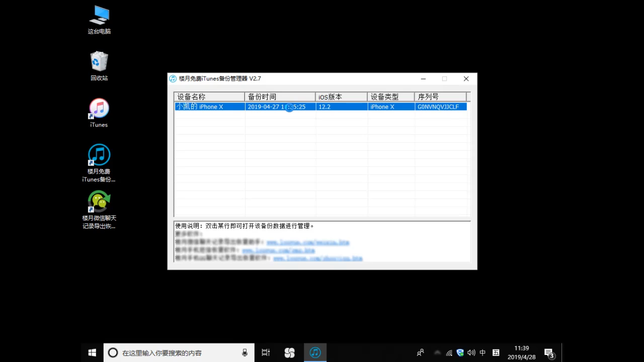Click the iTunes backup manager taskbar button
Viewport: 644px width, 362px height.
pyautogui.click(x=315, y=352)
